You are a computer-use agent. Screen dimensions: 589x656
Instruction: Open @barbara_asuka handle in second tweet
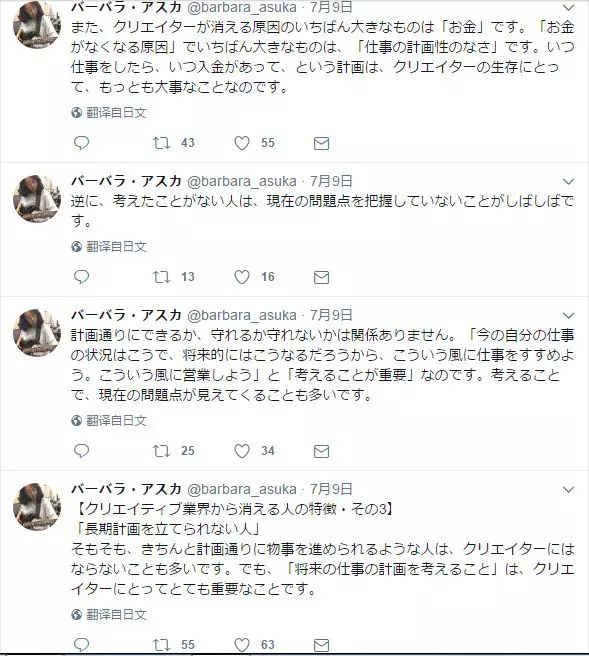[x=242, y=181]
